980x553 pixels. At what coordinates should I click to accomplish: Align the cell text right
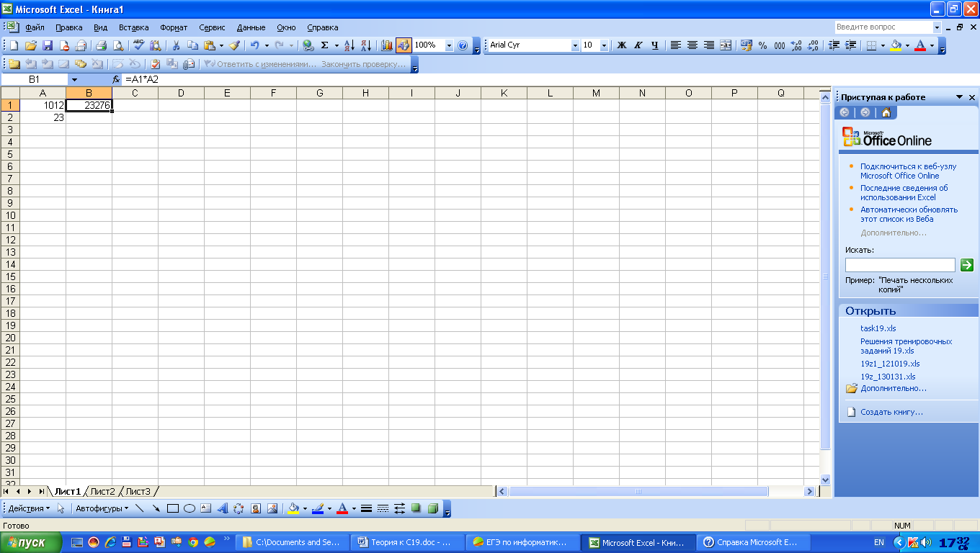708,45
